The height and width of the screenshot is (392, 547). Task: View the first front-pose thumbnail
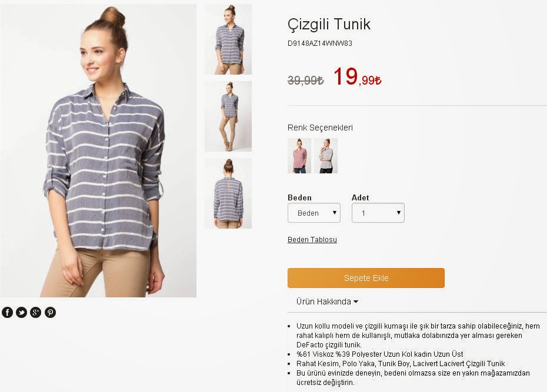click(228, 39)
